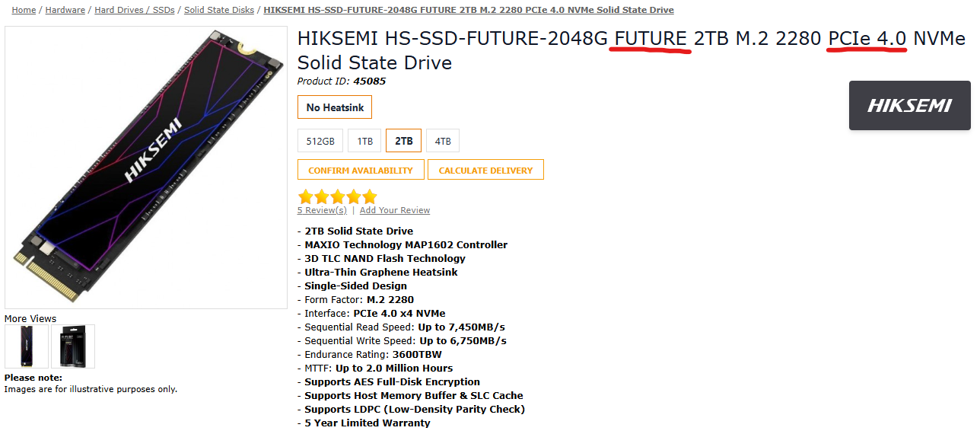View the first More Views thumbnail
The width and height of the screenshot is (980, 434).
point(27,346)
